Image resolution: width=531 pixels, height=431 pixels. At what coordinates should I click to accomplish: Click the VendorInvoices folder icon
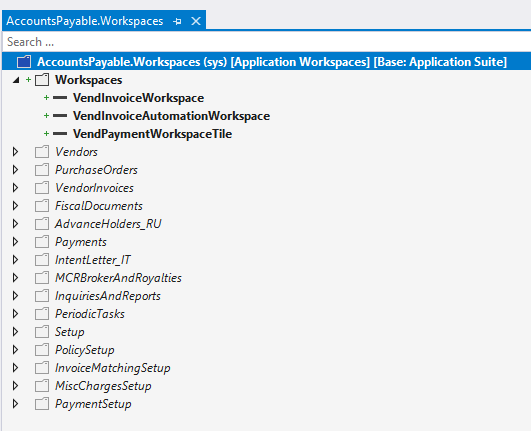(x=42, y=188)
